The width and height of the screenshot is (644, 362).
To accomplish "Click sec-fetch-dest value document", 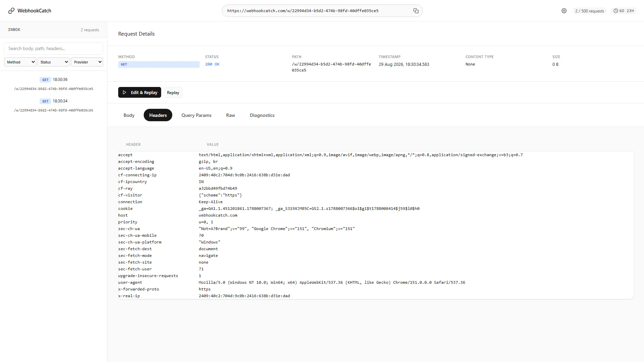I will click(x=208, y=249).
